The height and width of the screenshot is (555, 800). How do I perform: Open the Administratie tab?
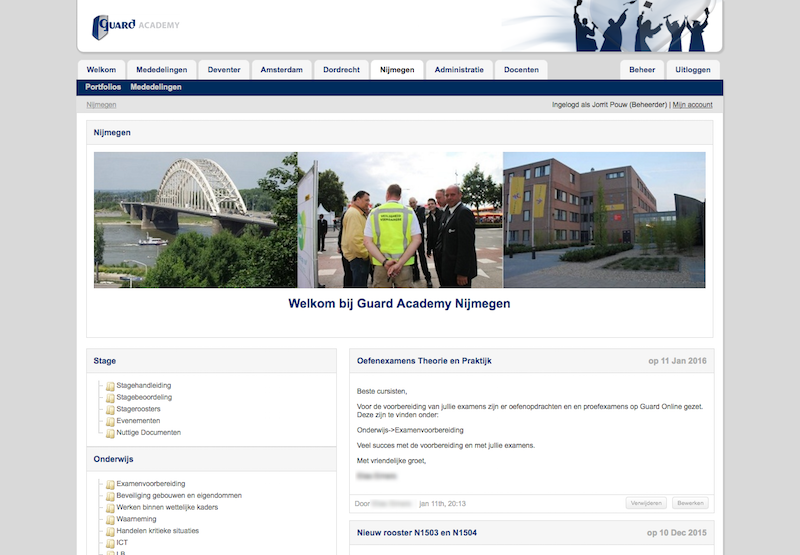click(x=459, y=70)
